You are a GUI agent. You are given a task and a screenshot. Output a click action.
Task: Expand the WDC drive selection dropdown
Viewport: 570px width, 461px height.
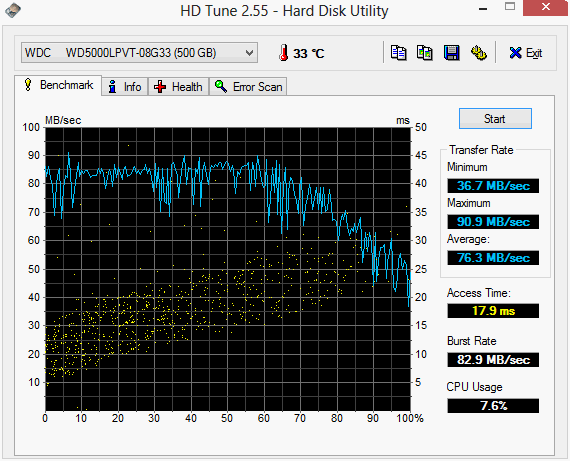click(139, 53)
